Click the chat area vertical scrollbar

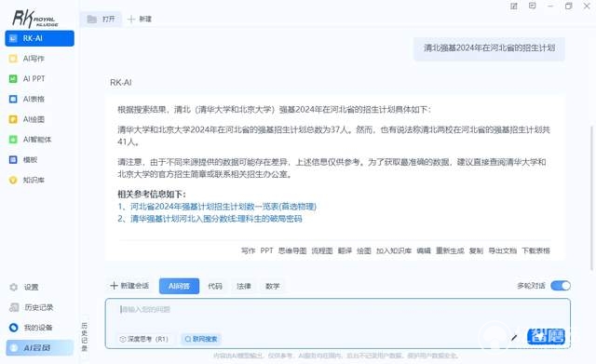pos(591,197)
